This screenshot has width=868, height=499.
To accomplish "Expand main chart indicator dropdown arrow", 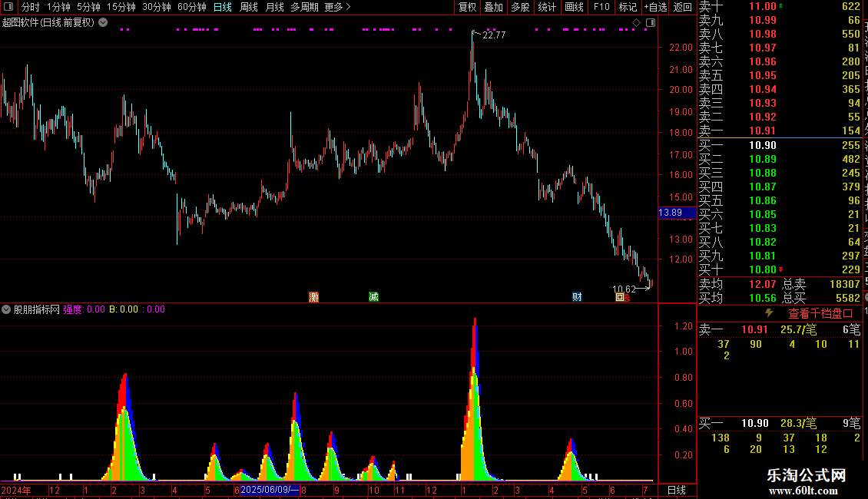I will (103, 23).
